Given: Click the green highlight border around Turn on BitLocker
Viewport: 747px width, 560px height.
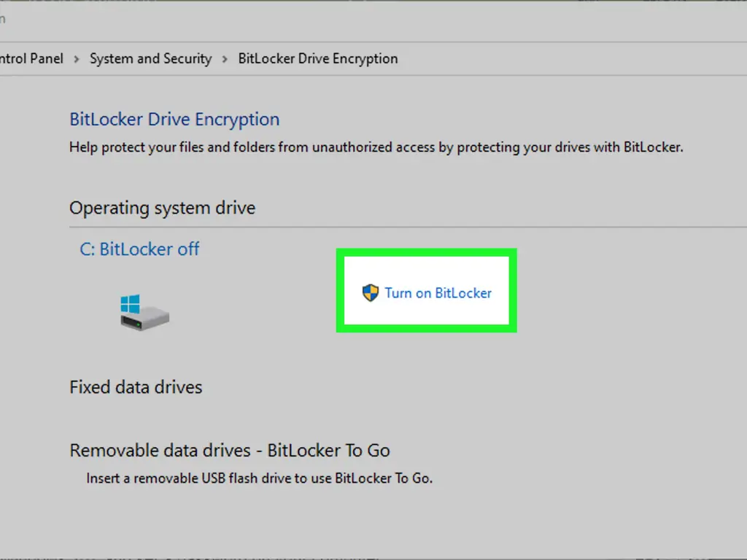Looking at the screenshot, I should (427, 252).
